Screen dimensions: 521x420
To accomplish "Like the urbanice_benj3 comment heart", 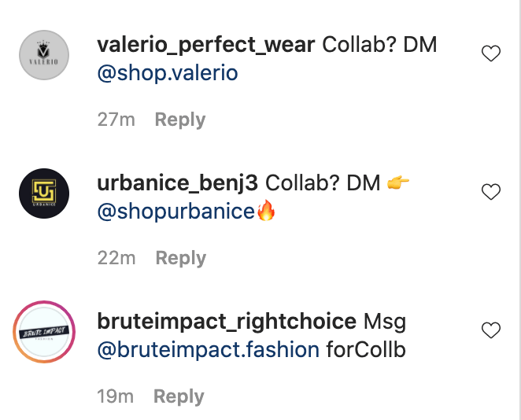I will (x=491, y=192).
